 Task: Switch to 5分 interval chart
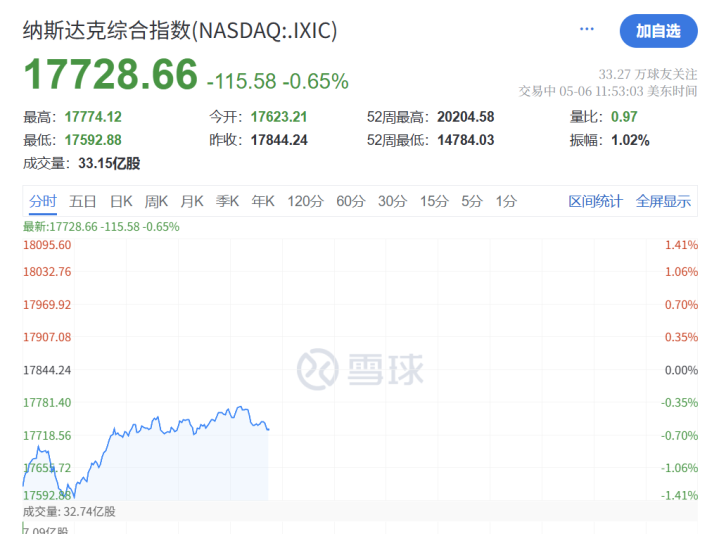(x=472, y=201)
